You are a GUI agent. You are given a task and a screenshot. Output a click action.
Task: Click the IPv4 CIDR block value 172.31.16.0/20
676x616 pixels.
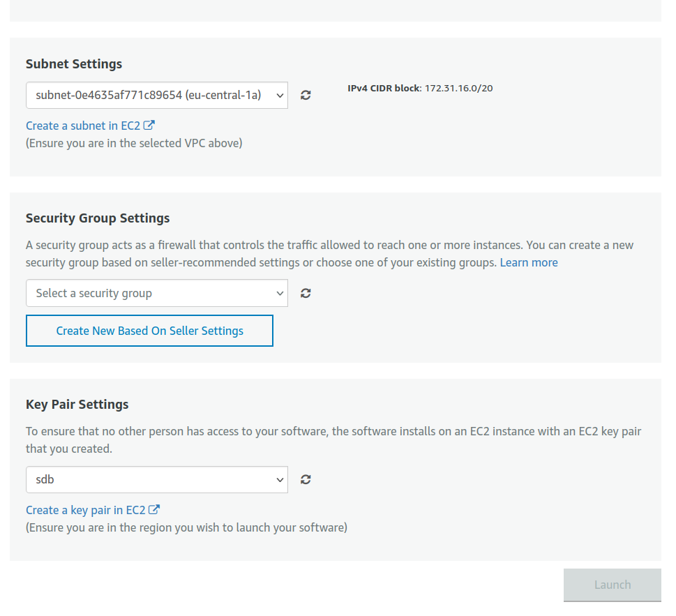click(x=458, y=89)
